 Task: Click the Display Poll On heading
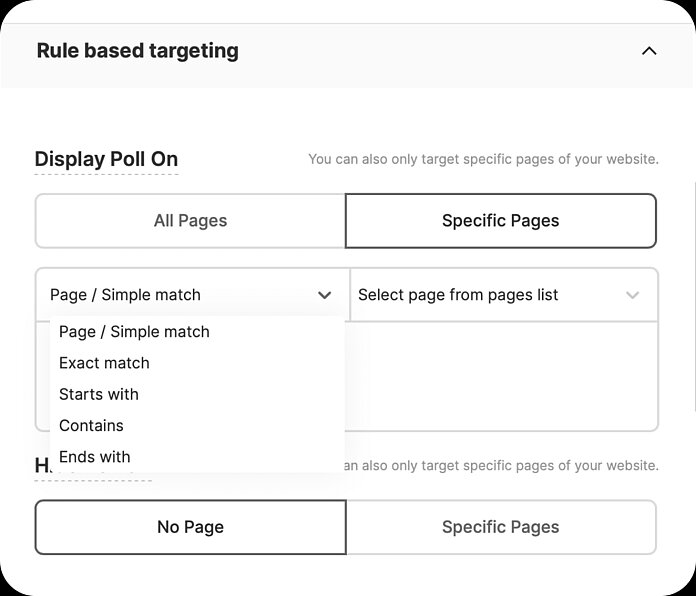(106, 159)
